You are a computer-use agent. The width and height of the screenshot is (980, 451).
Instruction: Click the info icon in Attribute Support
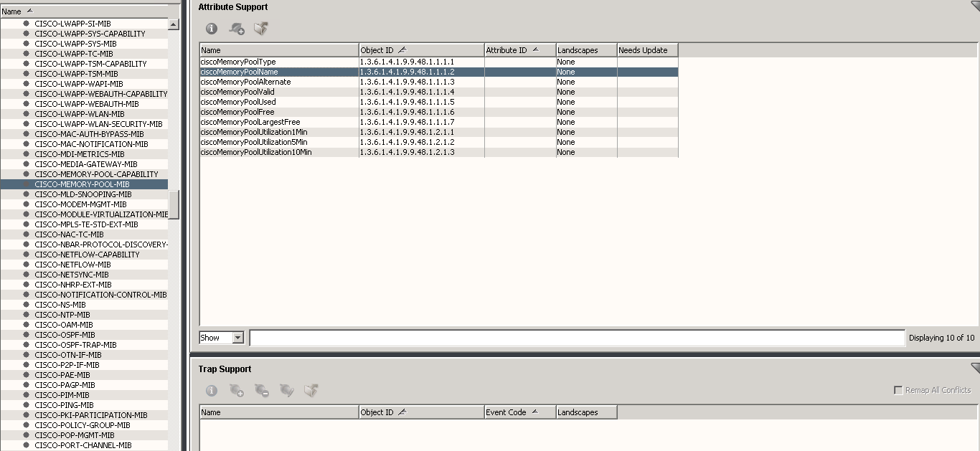pos(212,29)
